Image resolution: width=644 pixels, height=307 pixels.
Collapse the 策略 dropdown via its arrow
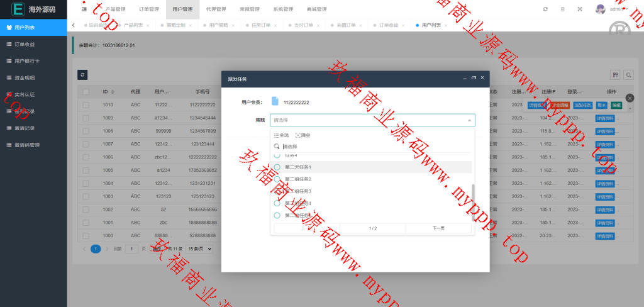(469, 120)
